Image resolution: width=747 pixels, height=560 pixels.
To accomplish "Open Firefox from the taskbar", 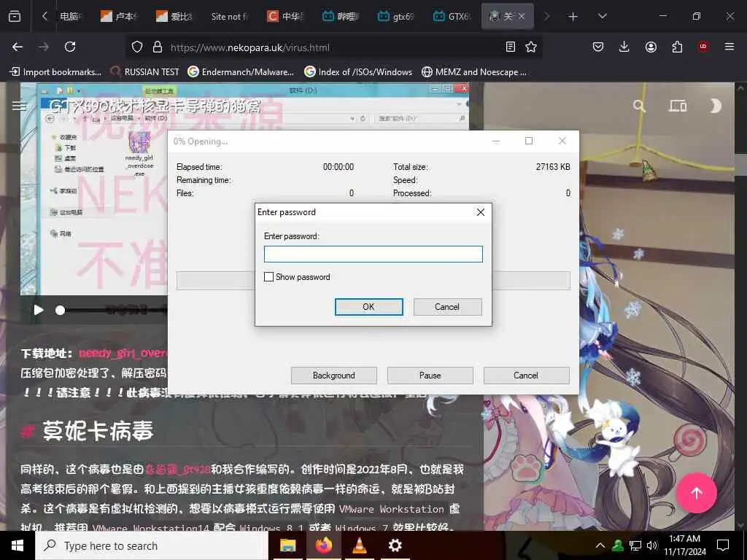I will pos(323,545).
